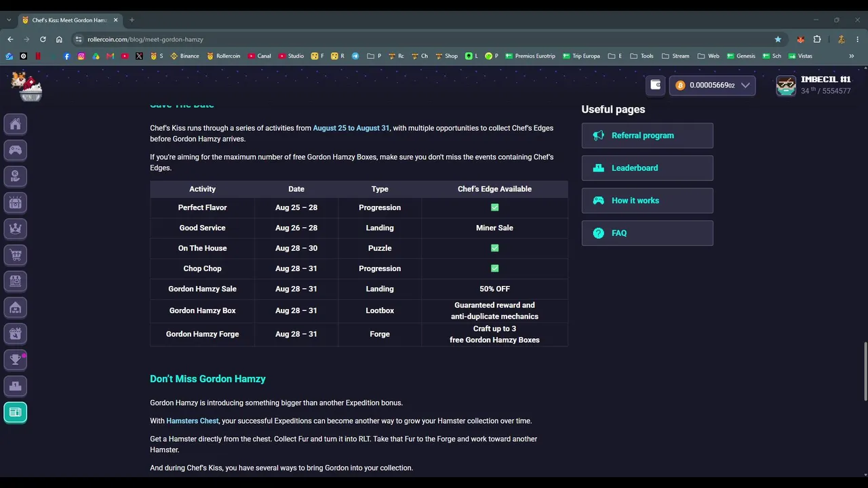Bookmark this page with the star icon
868x488 pixels.
click(x=778, y=39)
